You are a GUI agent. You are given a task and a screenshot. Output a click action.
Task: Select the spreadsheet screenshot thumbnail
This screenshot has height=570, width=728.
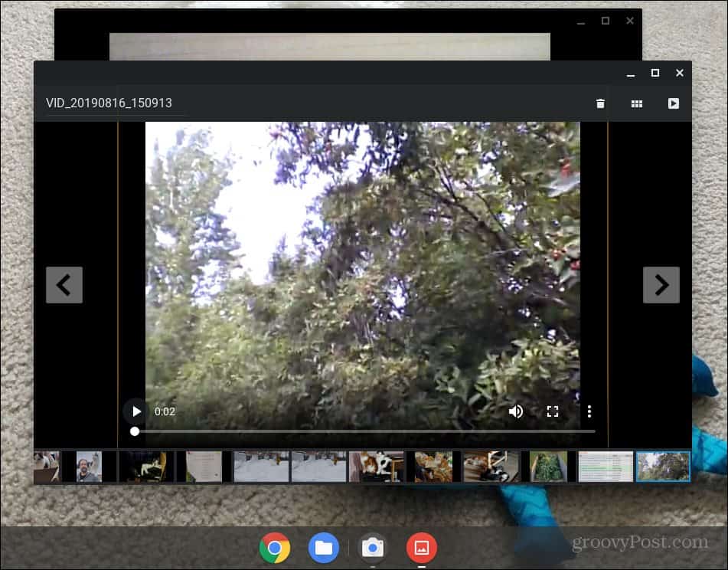click(x=606, y=467)
